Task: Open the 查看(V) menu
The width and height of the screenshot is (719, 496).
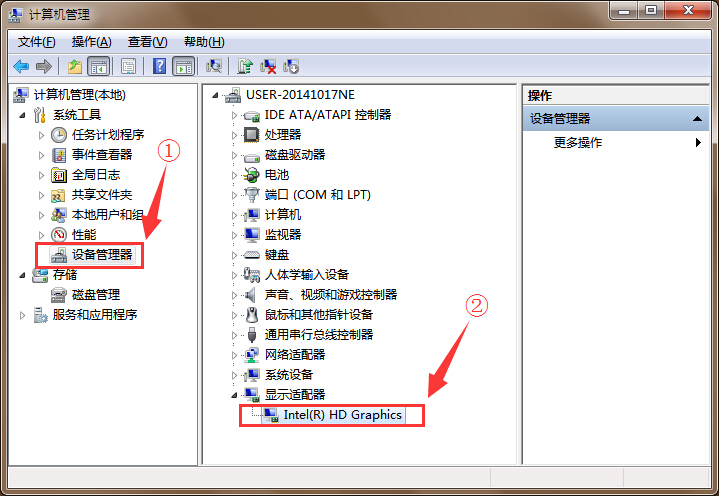Action: (147, 42)
